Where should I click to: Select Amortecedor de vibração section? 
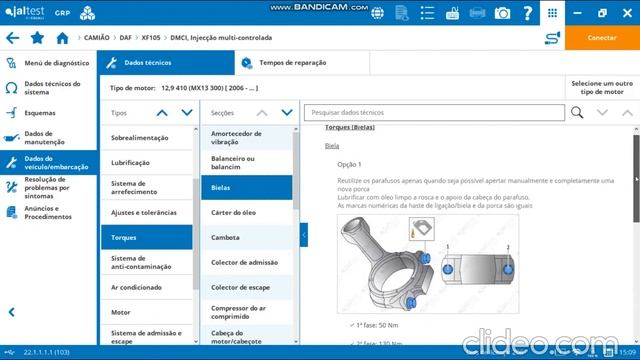(247, 138)
